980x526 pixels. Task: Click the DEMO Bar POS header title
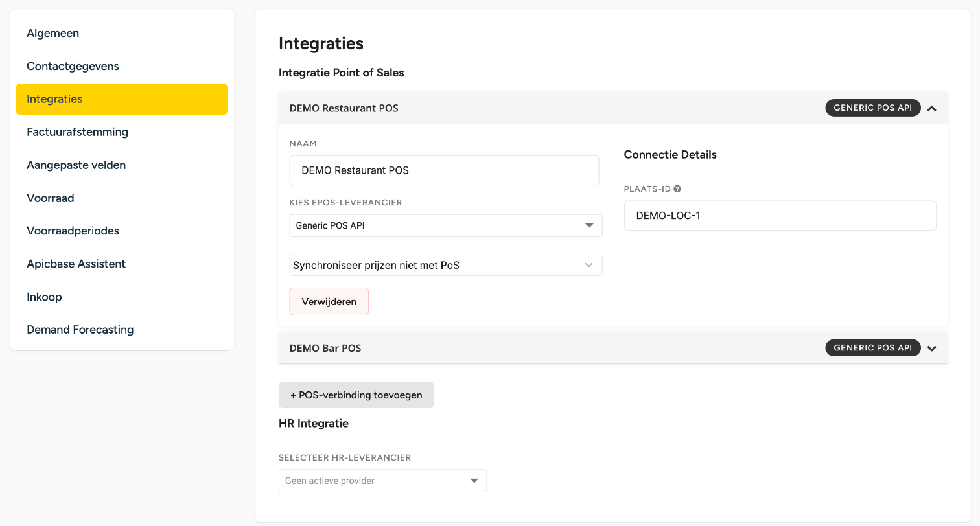(x=325, y=348)
